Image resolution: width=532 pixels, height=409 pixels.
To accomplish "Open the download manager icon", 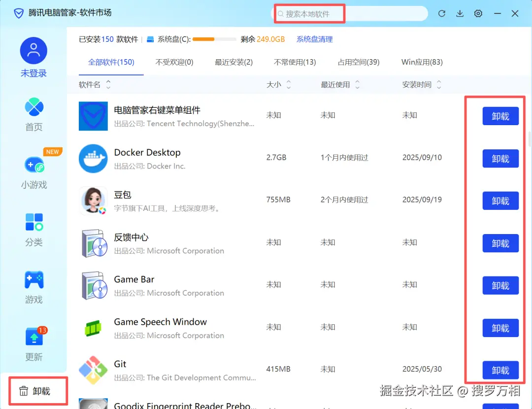I will click(x=460, y=13).
